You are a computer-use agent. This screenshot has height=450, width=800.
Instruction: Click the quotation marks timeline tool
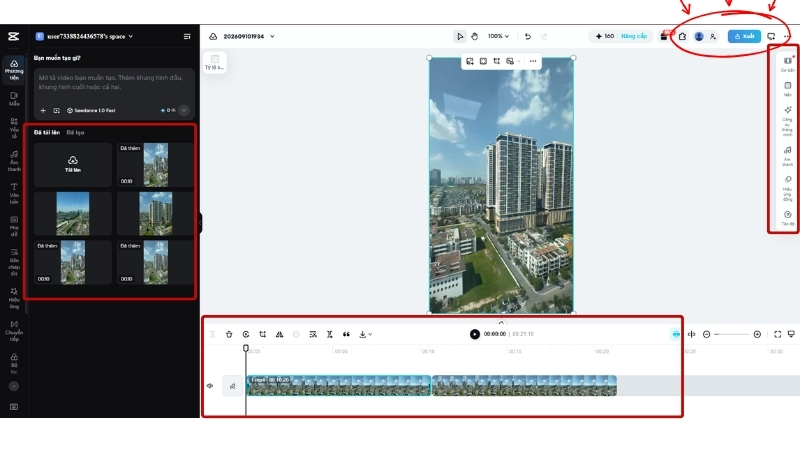pyautogui.click(x=346, y=334)
